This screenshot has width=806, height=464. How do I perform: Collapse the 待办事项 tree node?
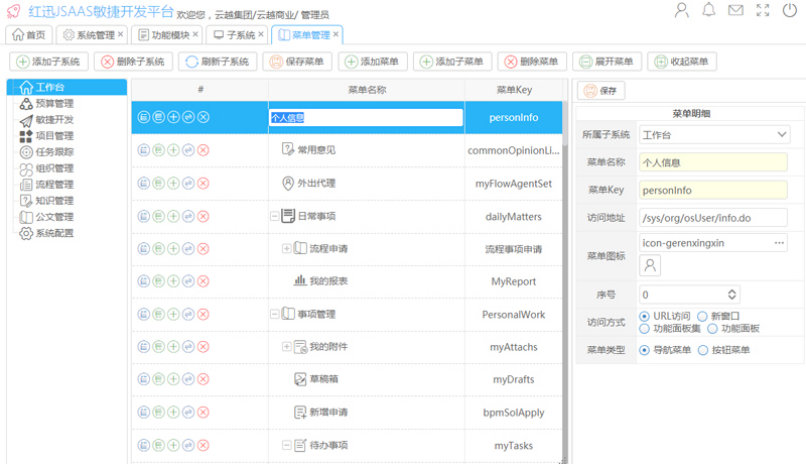286,445
